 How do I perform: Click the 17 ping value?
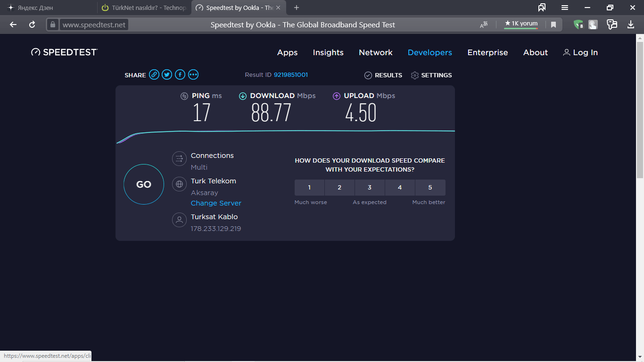point(201,113)
